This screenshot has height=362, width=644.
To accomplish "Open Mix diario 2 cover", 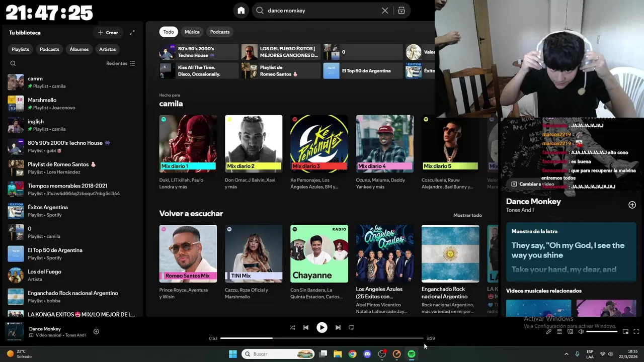I will point(254,144).
